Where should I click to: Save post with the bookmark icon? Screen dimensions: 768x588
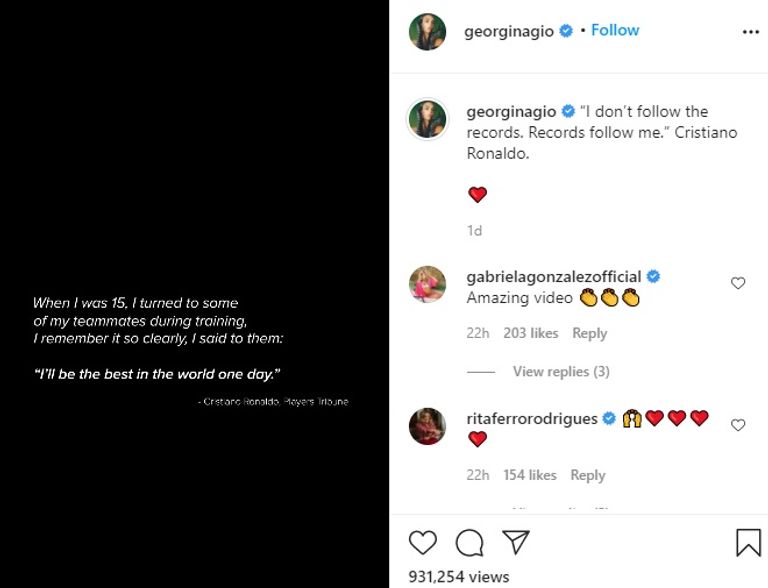(x=748, y=542)
